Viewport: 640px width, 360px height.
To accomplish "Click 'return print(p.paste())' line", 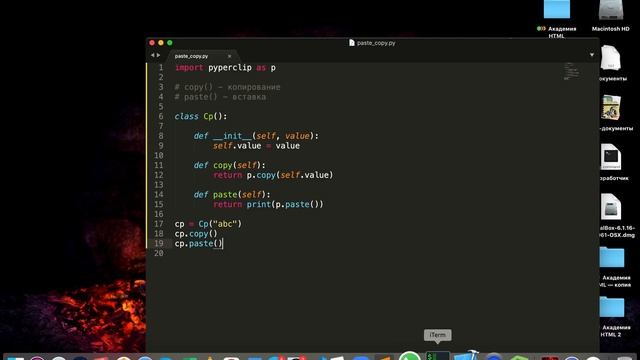I will coord(268,204).
